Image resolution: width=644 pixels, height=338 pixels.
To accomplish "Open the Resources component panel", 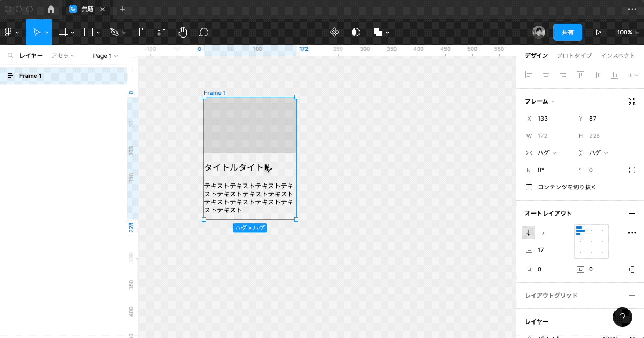I will (161, 32).
